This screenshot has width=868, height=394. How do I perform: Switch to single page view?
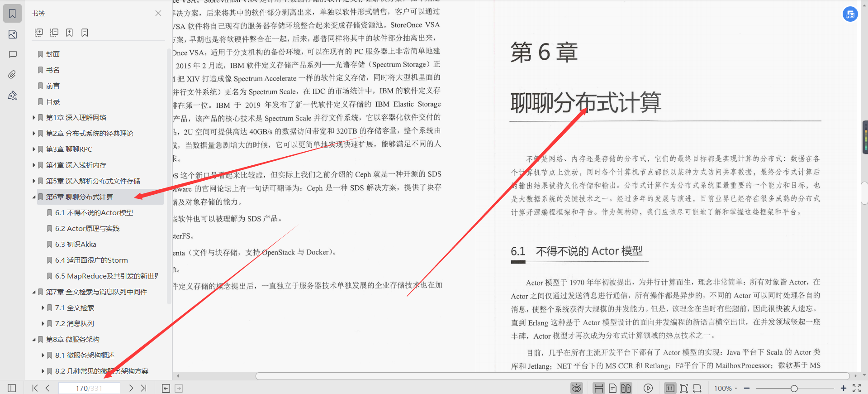(x=612, y=388)
